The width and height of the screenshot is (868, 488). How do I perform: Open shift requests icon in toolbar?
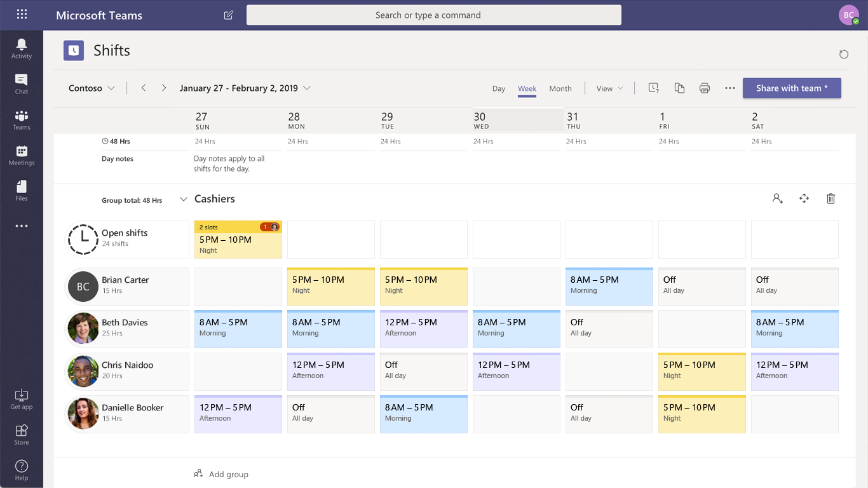point(653,88)
